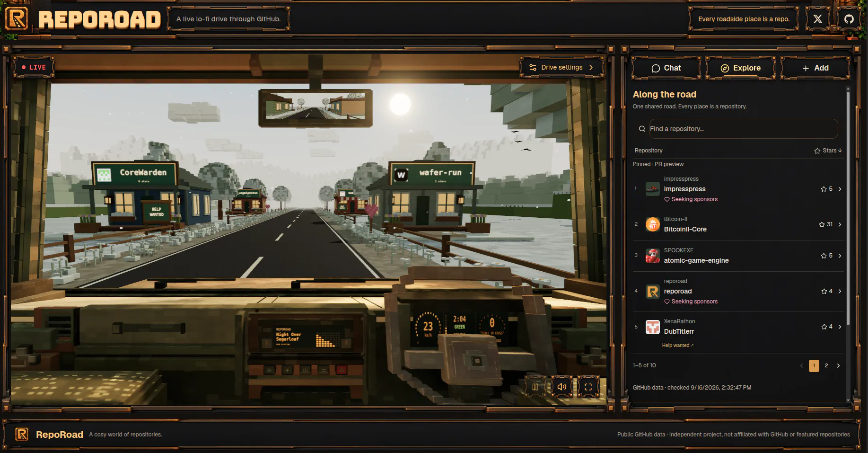868x453 pixels.
Task: Expand the impresspress row chevron
Action: pos(840,189)
